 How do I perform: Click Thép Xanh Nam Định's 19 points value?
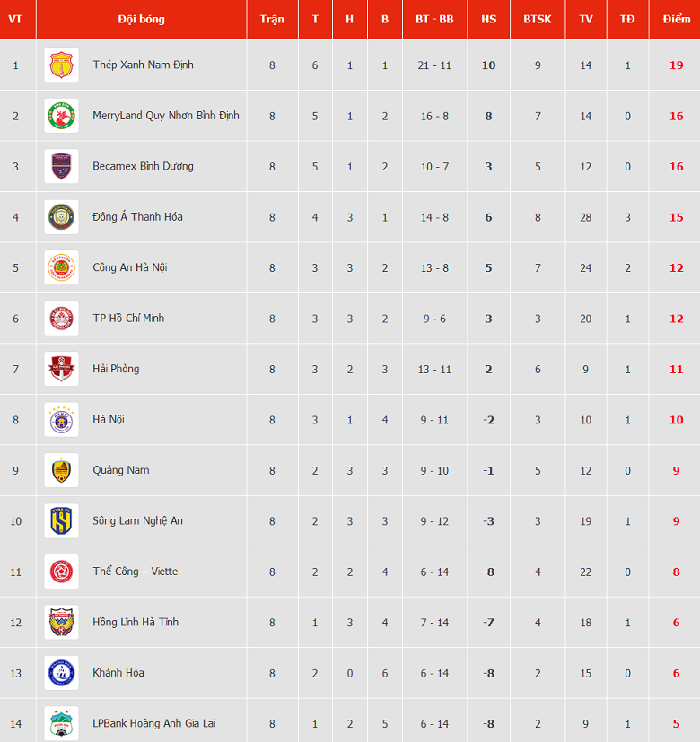click(x=677, y=65)
